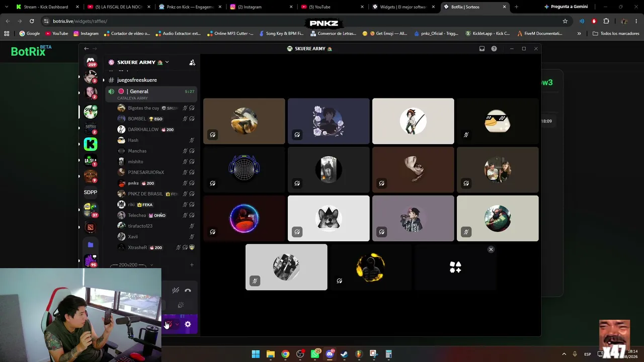Switch to the YouTube browser tab
644x362 pixels.
(334, 7)
